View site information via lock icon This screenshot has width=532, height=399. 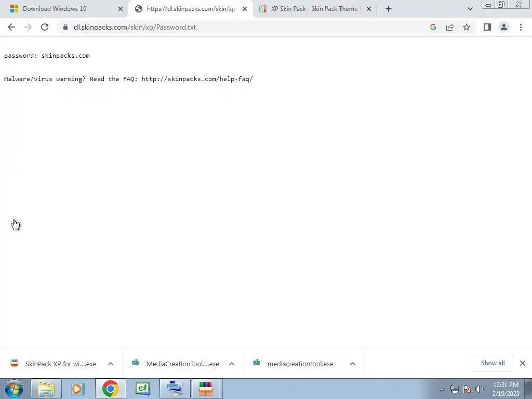(65, 27)
